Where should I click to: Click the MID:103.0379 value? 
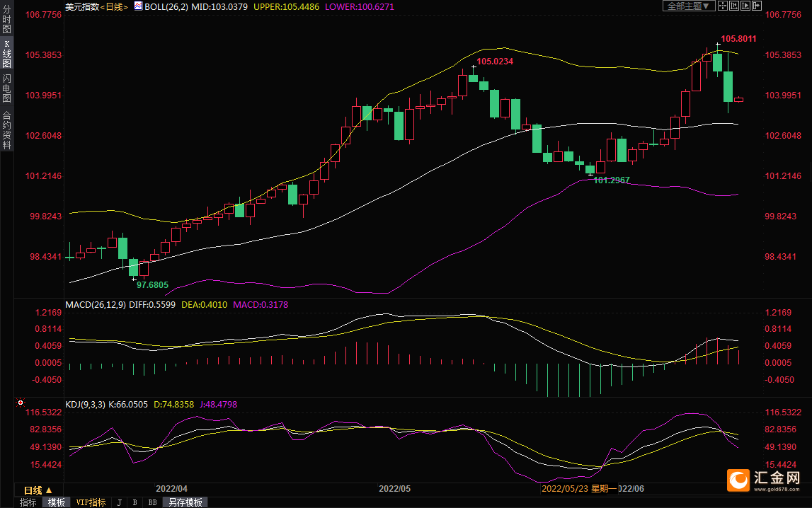[x=219, y=7]
